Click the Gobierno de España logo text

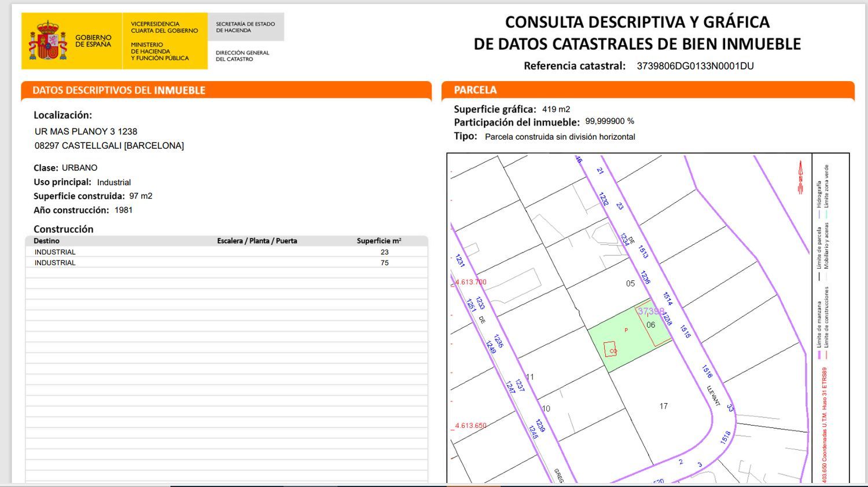tap(93, 41)
